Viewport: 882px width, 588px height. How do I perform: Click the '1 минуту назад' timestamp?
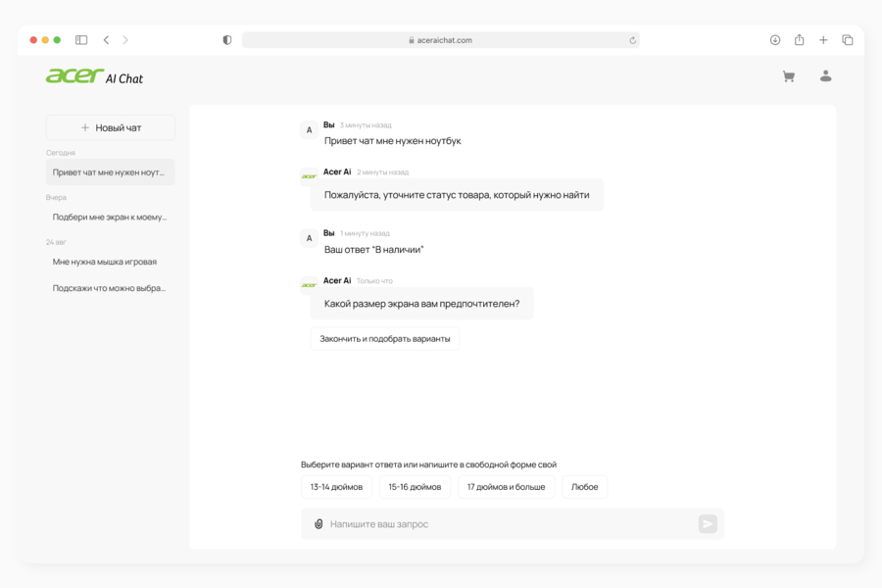366,233
